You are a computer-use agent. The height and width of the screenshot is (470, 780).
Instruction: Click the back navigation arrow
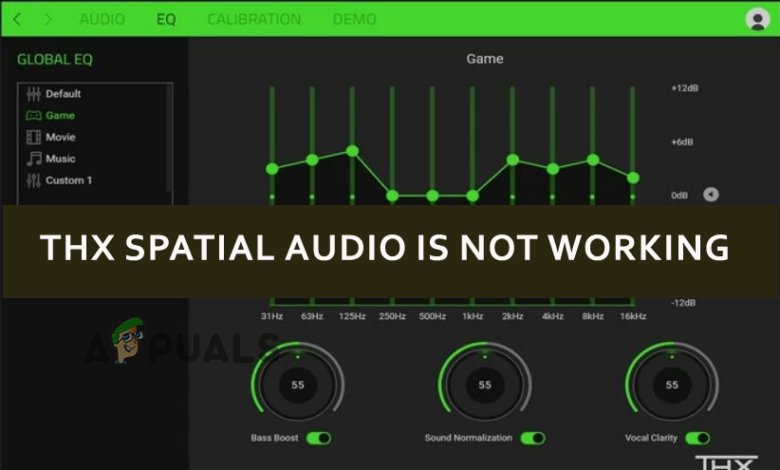pos(17,19)
